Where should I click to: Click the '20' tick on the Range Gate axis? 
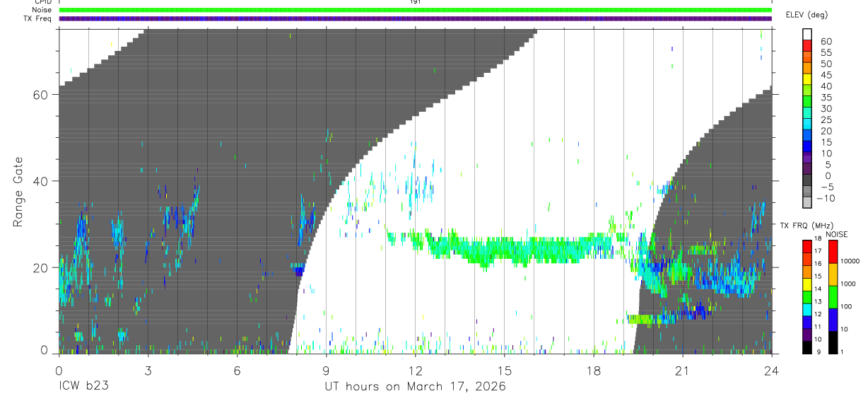click(41, 267)
